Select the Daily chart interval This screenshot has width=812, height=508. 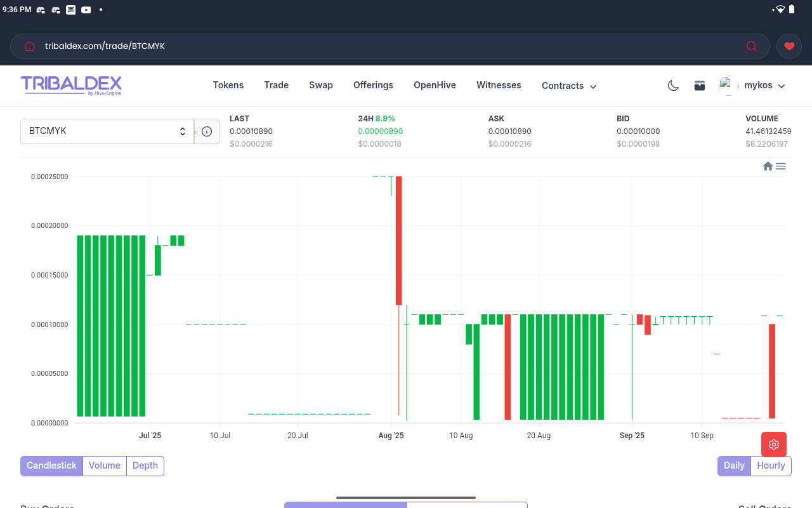click(x=734, y=465)
